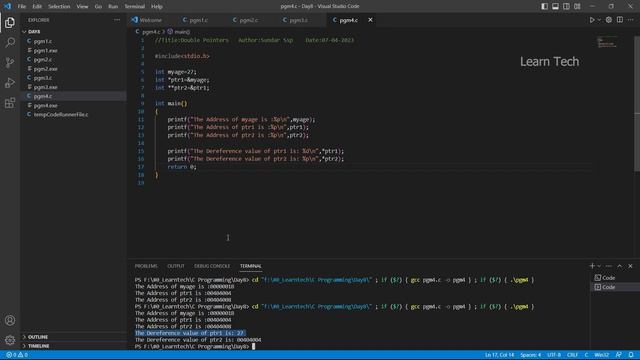Viewport: 640px width, 360px height.
Task: Open the Terminal menu
Action: click(135, 7)
